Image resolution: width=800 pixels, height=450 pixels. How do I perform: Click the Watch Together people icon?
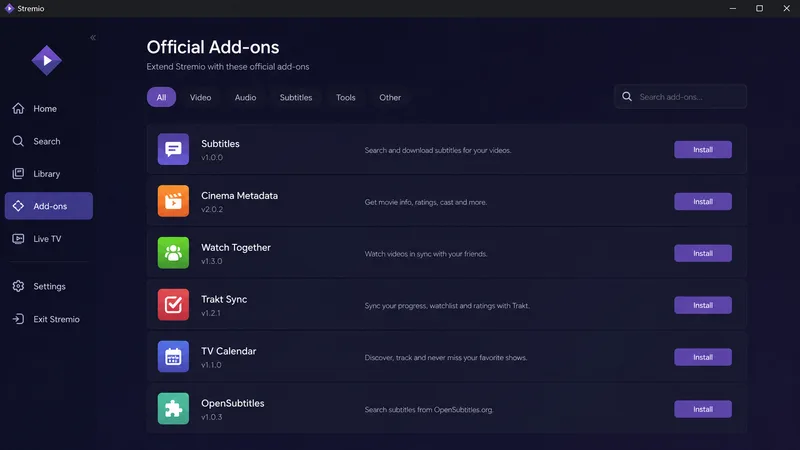click(173, 253)
